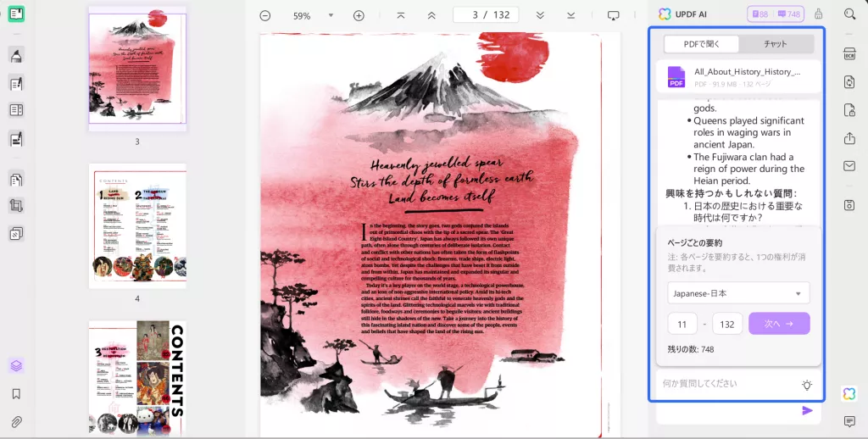
Task: Click the search magnifier icon
Action: tap(849, 14)
